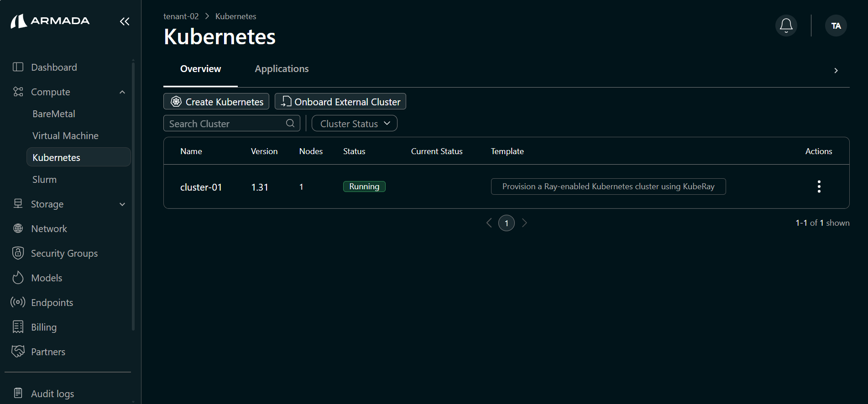This screenshot has height=404, width=868.
Task: Expand the Storage section chevron
Action: pos(122,204)
